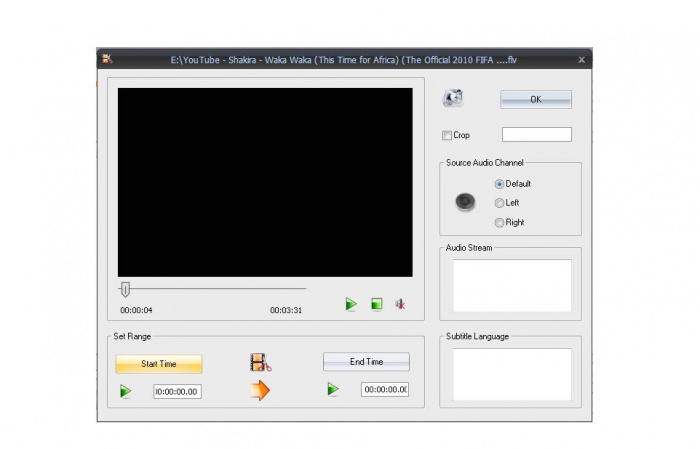This screenshot has width=700, height=449.
Task: Click the orange arrow in Set Range
Action: coord(260,390)
